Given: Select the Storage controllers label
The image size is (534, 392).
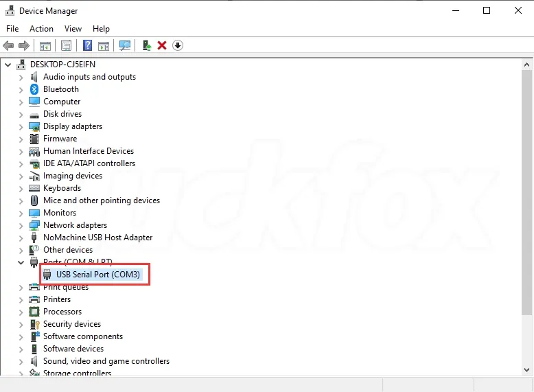Looking at the screenshot, I should (77, 373).
